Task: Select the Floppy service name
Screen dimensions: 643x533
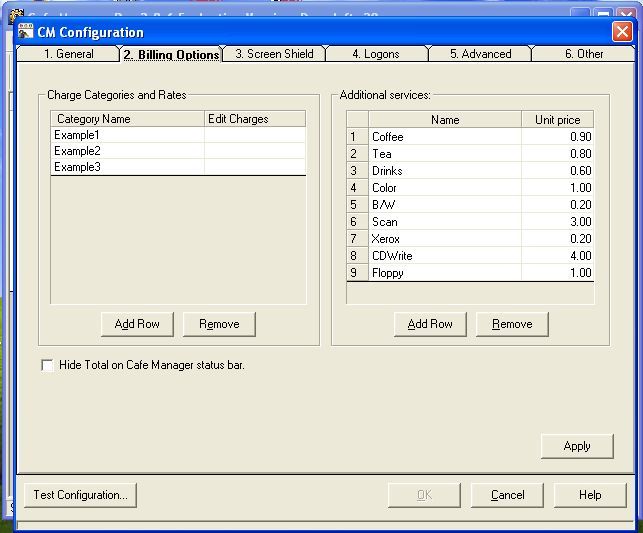Action: click(445, 273)
